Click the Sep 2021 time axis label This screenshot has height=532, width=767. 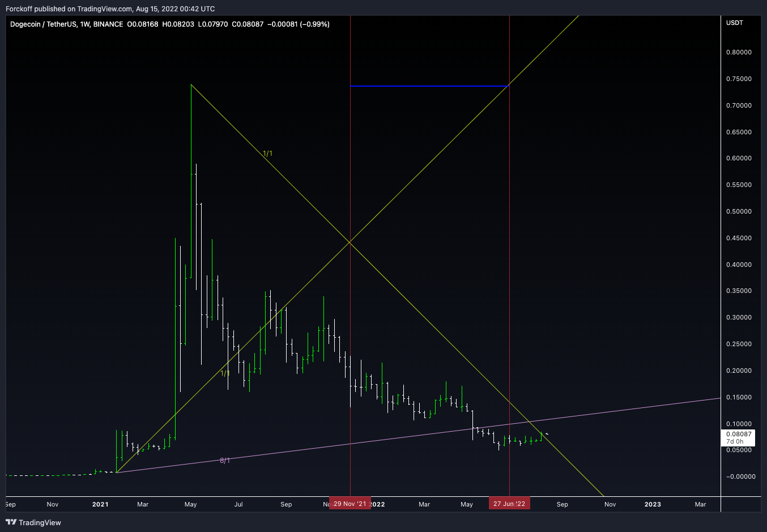click(286, 504)
